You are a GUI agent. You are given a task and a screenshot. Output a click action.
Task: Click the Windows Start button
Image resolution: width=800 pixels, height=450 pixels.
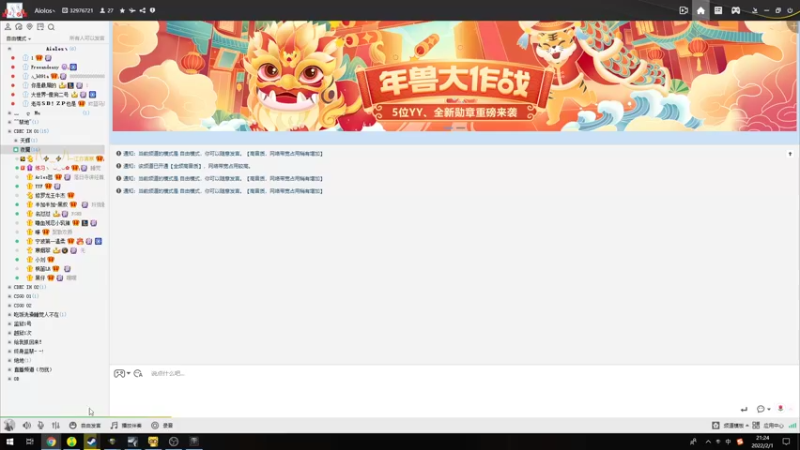tap(10, 442)
